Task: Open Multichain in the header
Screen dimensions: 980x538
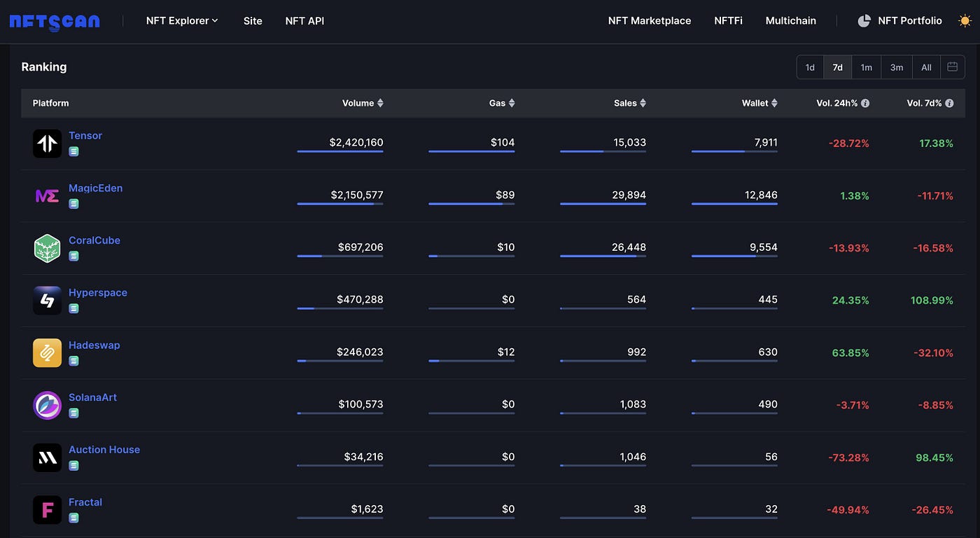Action: (791, 21)
